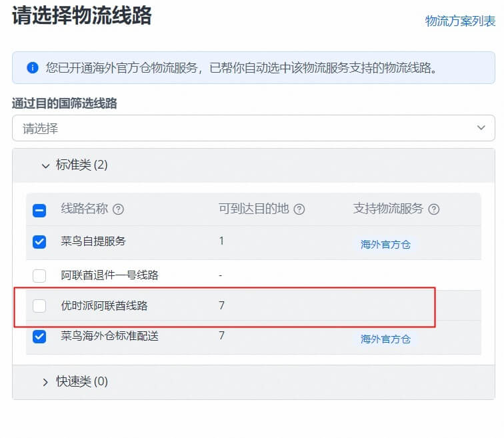Image resolution: width=504 pixels, height=438 pixels.
Task: Click 海外官方仓 tag on 菜鸟自提服务 row
Action: [385, 245]
